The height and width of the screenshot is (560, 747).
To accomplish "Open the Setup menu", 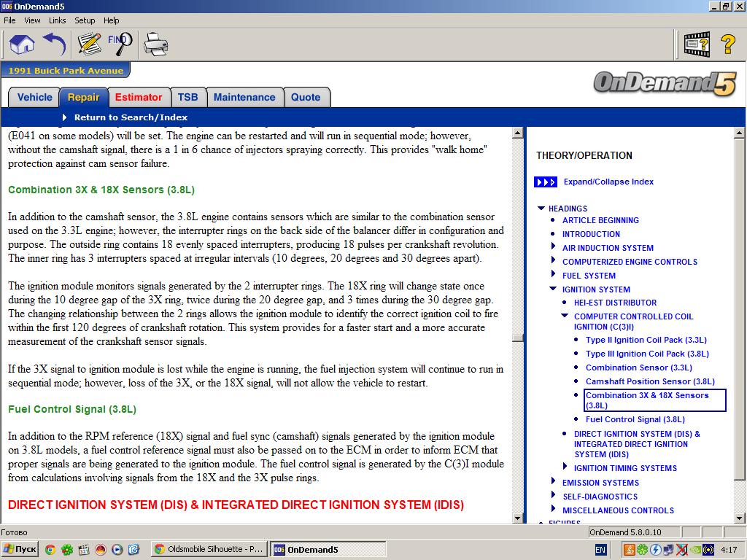I will click(85, 20).
